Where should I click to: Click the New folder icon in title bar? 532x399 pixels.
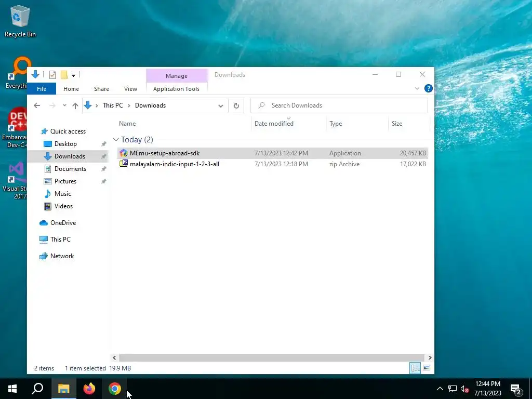(x=64, y=75)
